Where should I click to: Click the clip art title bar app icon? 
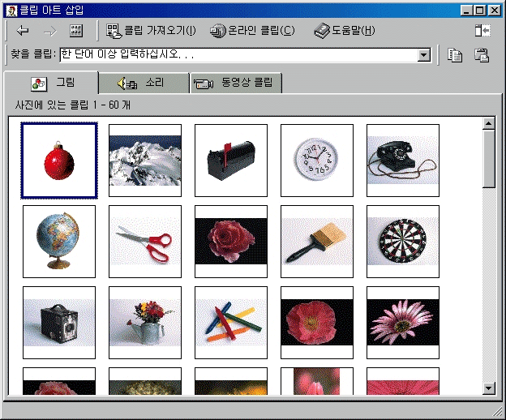[x=11, y=11]
